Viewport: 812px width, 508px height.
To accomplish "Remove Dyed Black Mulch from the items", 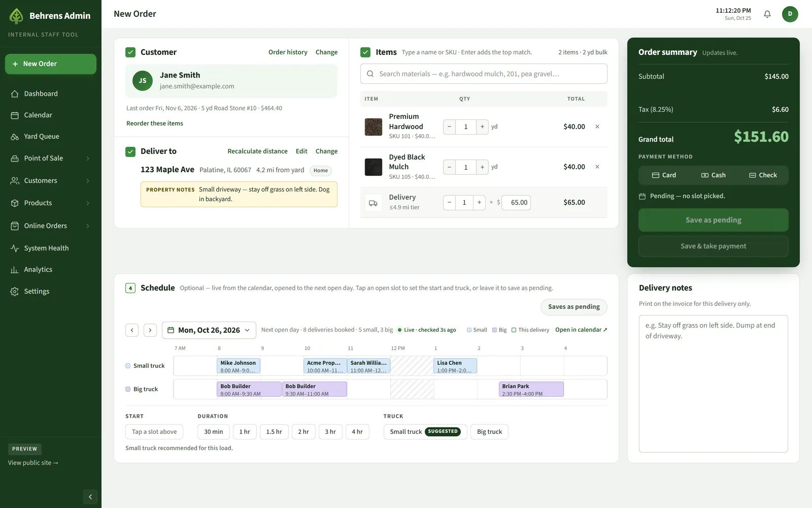I will pyautogui.click(x=597, y=167).
